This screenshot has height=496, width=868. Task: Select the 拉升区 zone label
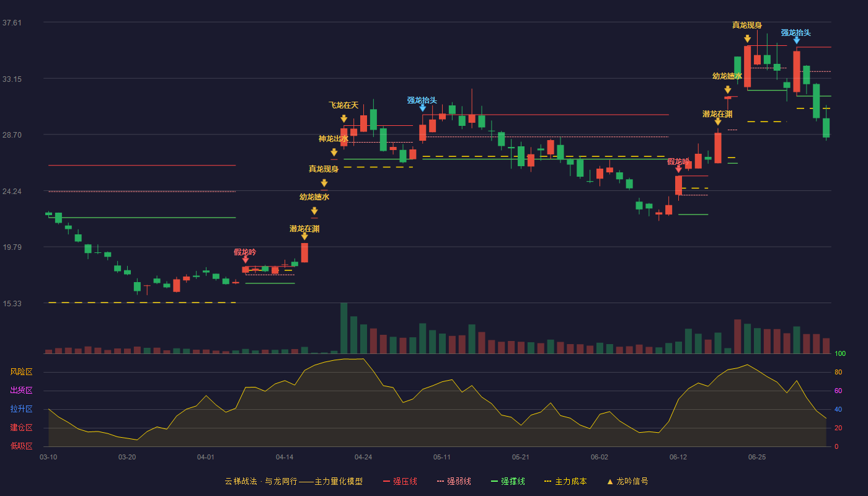(x=21, y=409)
